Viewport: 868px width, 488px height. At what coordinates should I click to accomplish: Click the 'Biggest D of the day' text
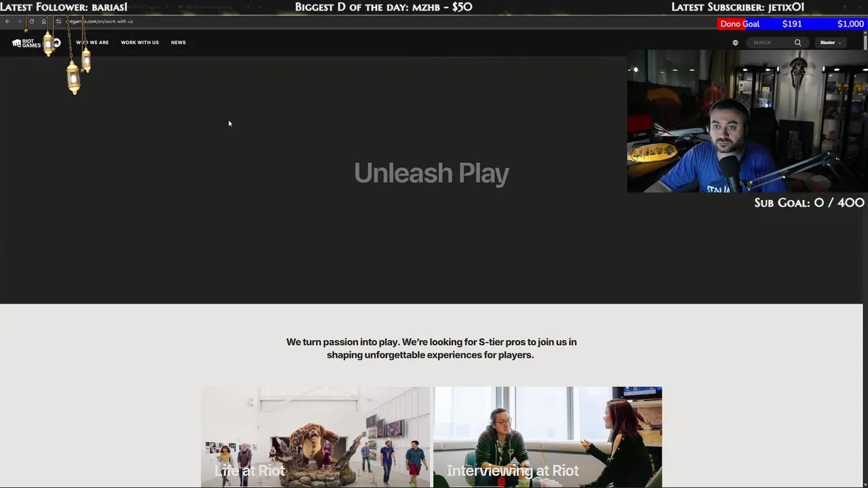pos(384,7)
